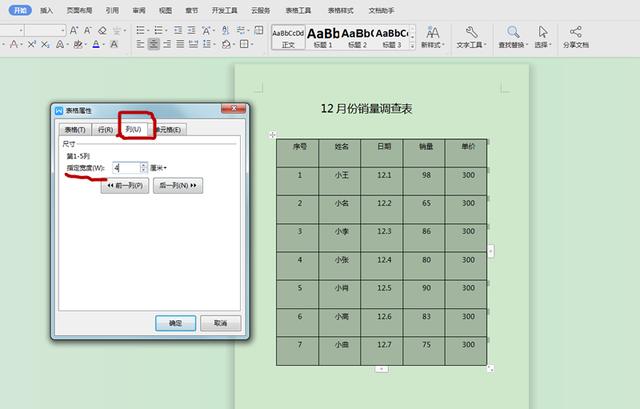Select the 标题 1 style

(x=323, y=37)
